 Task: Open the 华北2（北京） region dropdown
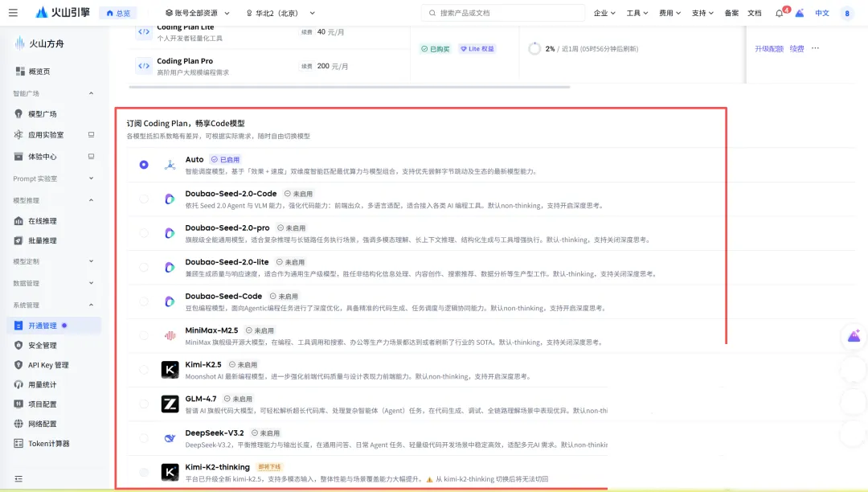[x=280, y=13]
